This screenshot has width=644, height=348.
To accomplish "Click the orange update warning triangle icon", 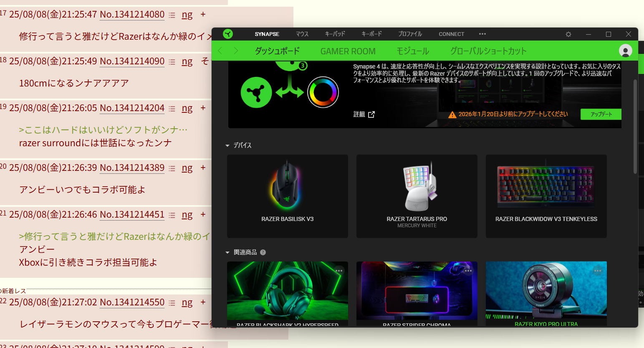I will (x=452, y=114).
